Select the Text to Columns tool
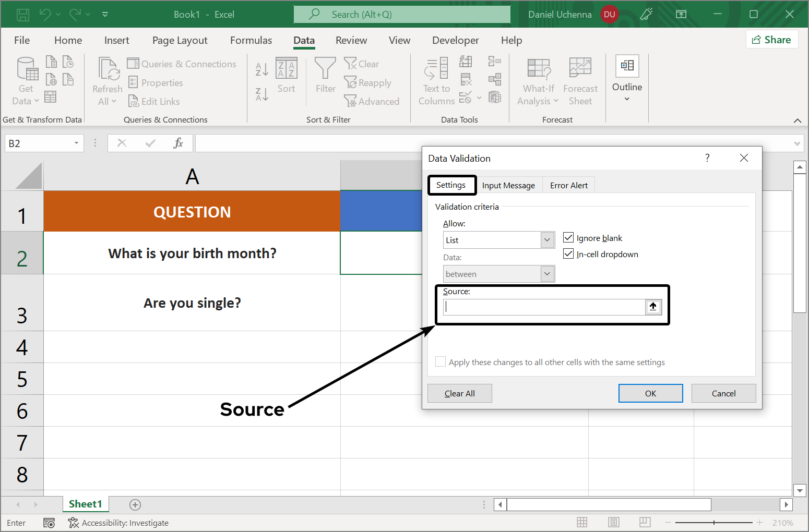This screenshot has width=809, height=532. pos(436,81)
